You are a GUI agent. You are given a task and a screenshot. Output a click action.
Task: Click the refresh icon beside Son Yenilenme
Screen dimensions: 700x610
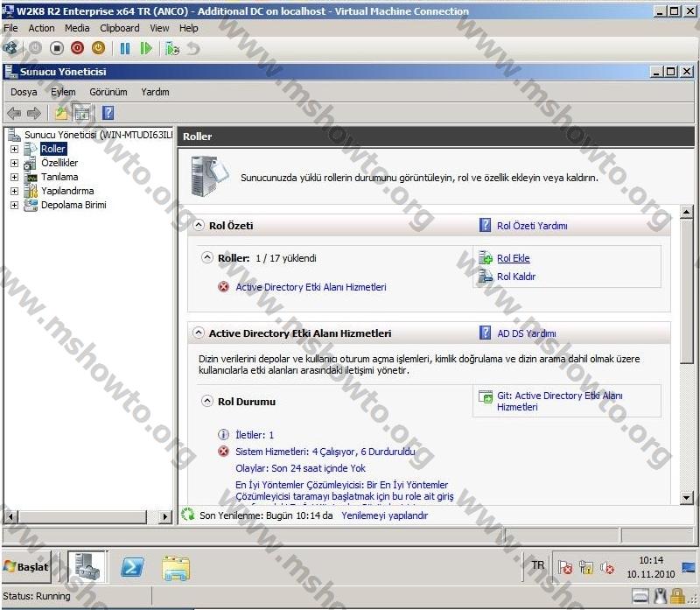tap(188, 515)
